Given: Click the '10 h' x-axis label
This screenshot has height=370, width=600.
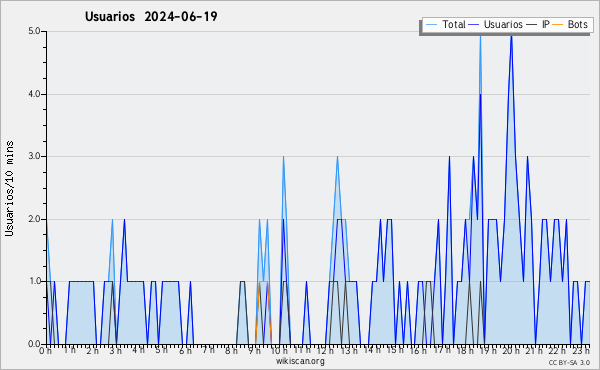Looking at the screenshot, I should tap(279, 351).
